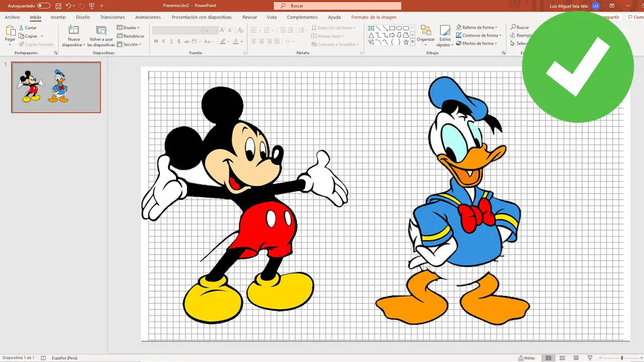Click the Cortar button
This screenshot has width=644, height=362.
coord(28,28)
